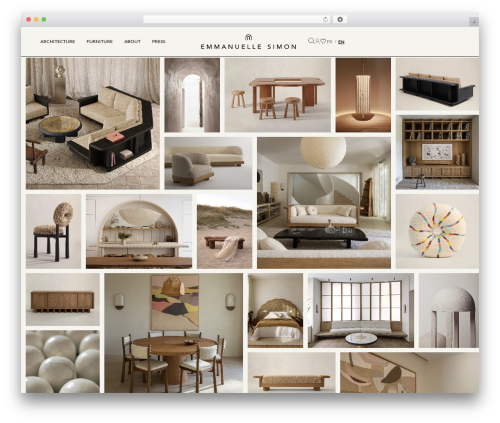Click the arch logo above Emmanuelle Simon

coord(248,37)
